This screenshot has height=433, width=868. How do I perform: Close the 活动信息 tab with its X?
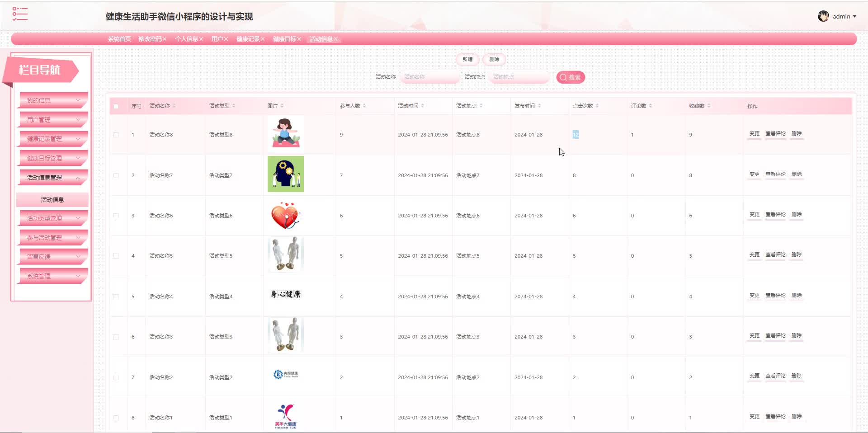336,39
